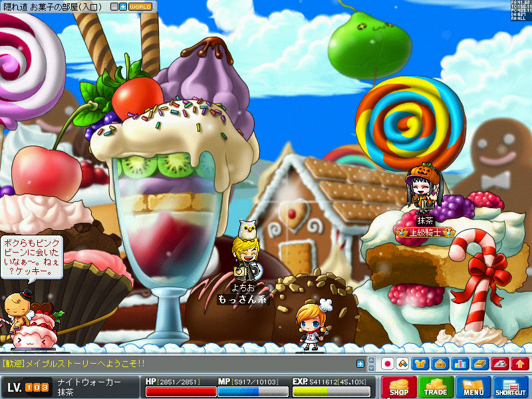Click the NPC speech bubble about ピンクビーン
Viewport: 532px width, 399px height.
pos(32,259)
